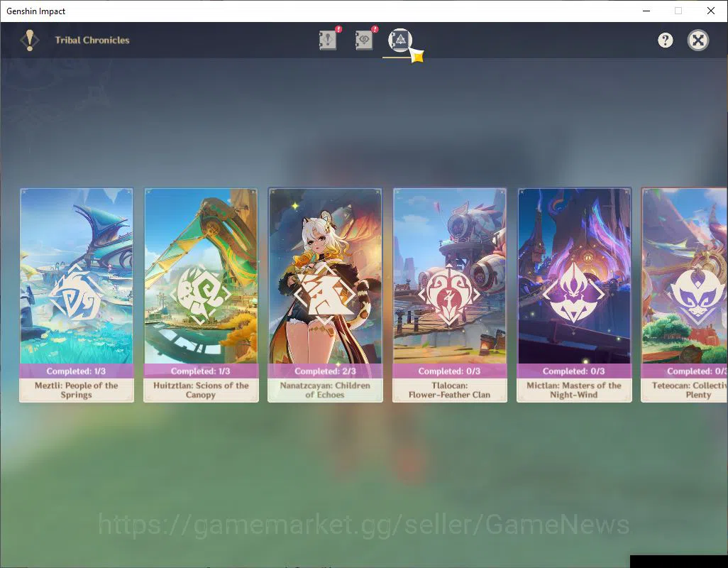Close the Tribal Chronicles screen
Viewport: 728px width, 568px height.
(697, 40)
